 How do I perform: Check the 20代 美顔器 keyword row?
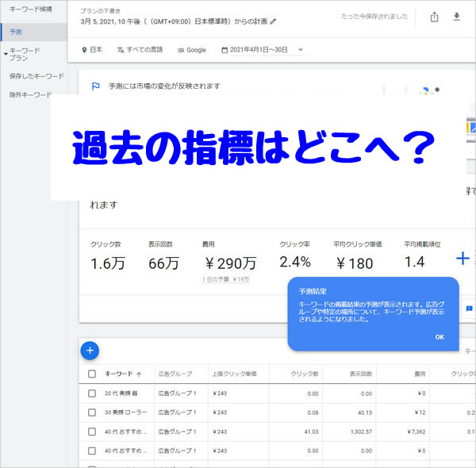click(x=92, y=393)
